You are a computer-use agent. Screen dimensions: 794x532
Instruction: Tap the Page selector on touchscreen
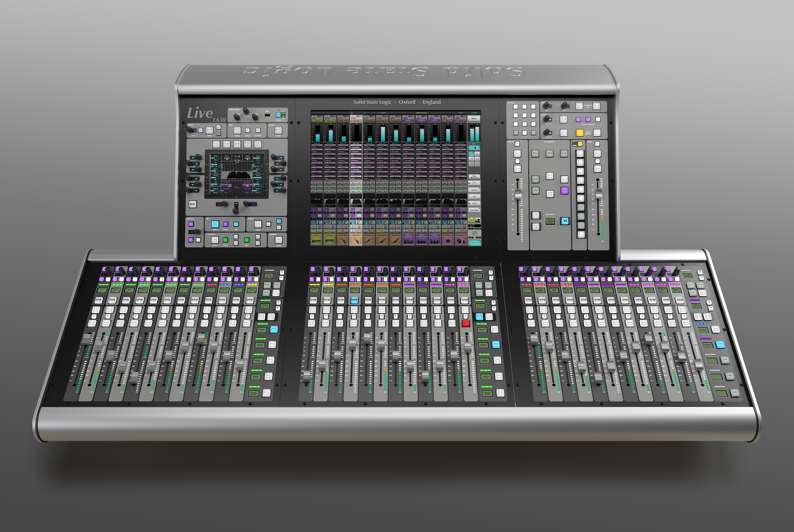(x=474, y=177)
